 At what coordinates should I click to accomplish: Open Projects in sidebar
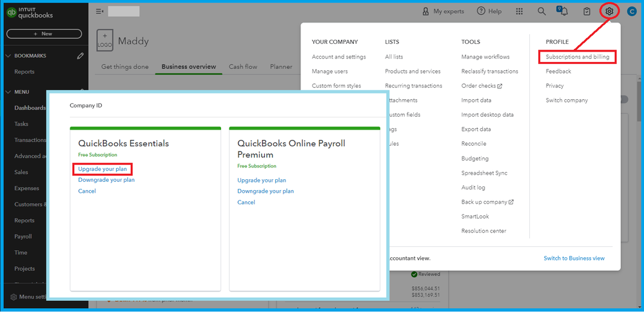(24, 268)
